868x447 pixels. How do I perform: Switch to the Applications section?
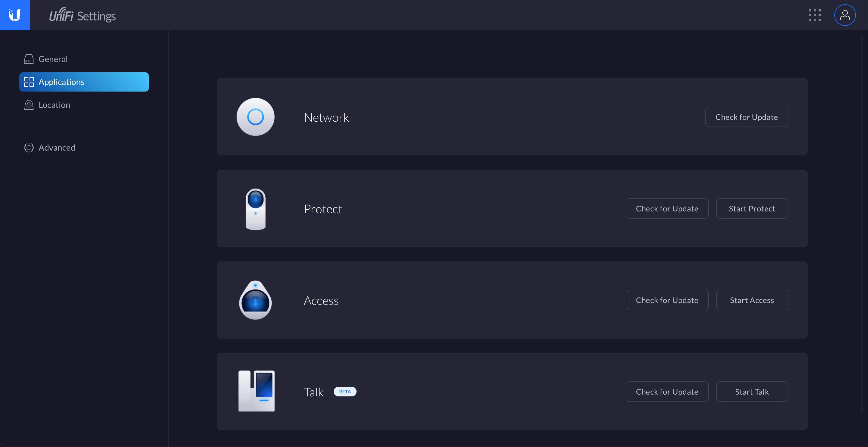tap(62, 82)
